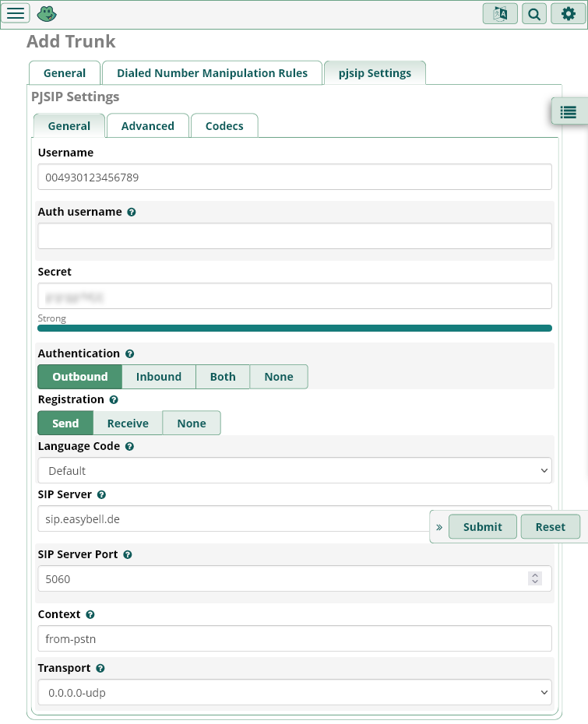Set Authentication to Inbound
The height and width of the screenshot is (724, 588).
coord(159,377)
